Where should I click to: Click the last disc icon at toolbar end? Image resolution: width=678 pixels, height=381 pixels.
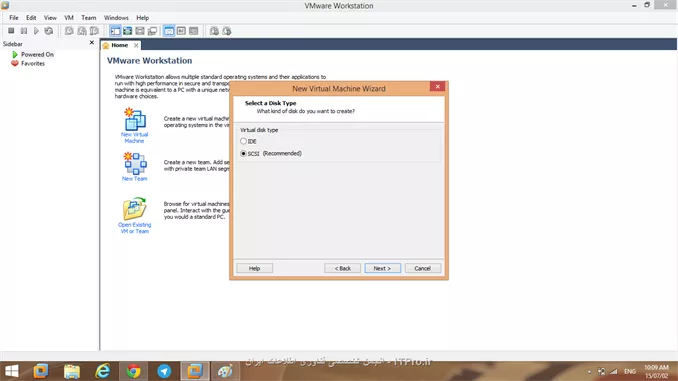coord(227,31)
